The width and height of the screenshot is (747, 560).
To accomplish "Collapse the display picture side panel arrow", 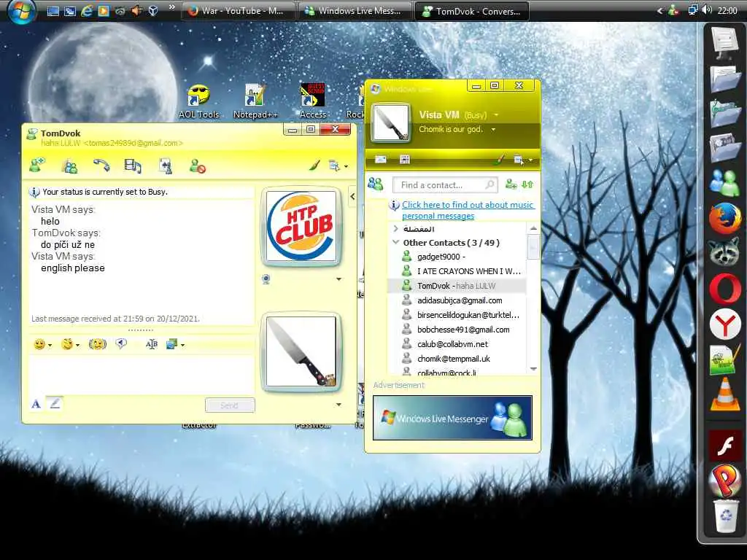I will pyautogui.click(x=352, y=196).
